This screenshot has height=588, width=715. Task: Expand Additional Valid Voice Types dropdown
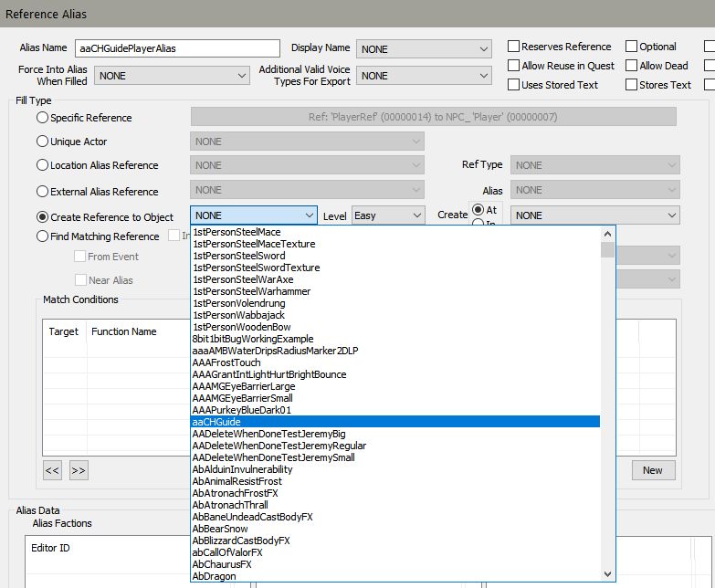(425, 76)
